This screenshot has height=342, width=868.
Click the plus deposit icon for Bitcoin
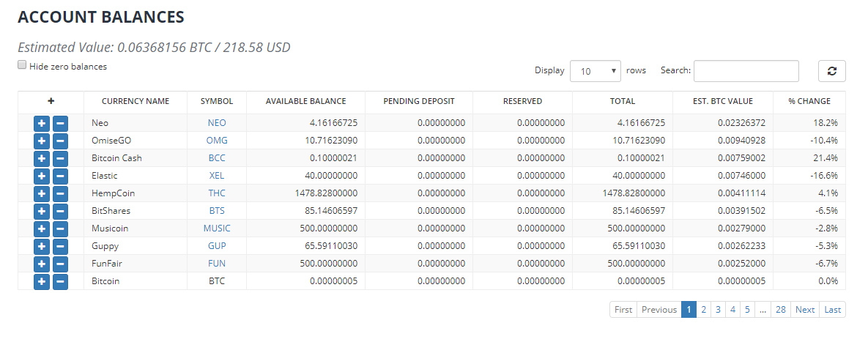click(42, 281)
